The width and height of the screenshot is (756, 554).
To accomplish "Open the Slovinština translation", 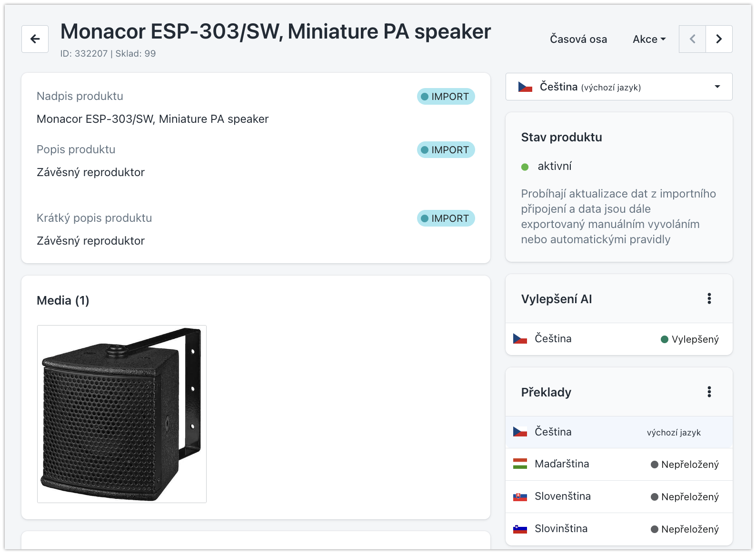I will 619,529.
